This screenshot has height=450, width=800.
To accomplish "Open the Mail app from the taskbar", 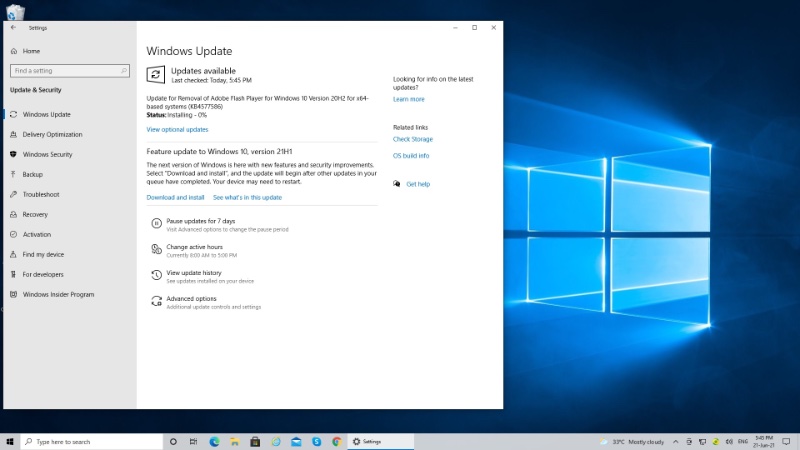I will 296,442.
